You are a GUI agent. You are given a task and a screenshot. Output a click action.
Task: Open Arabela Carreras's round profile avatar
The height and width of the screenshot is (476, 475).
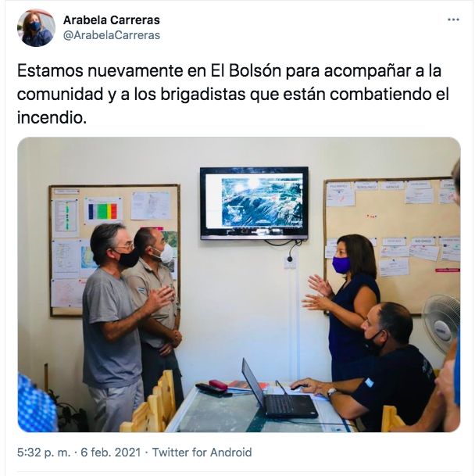click(37, 28)
